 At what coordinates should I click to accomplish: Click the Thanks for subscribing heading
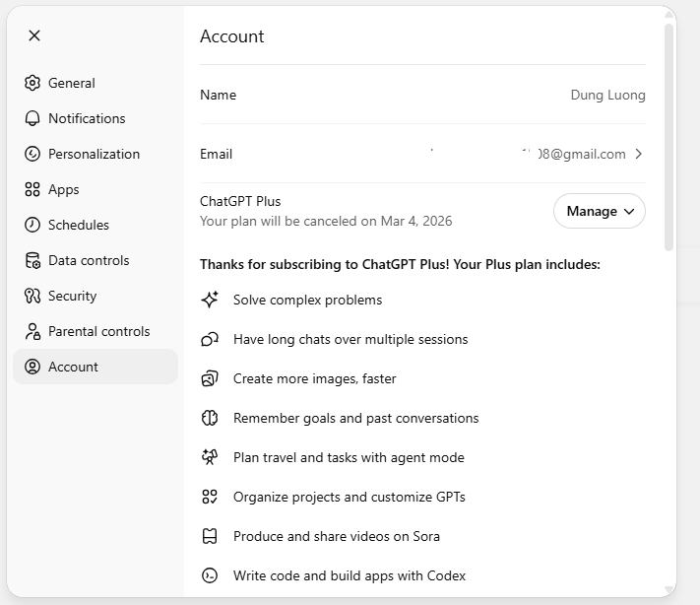point(400,264)
